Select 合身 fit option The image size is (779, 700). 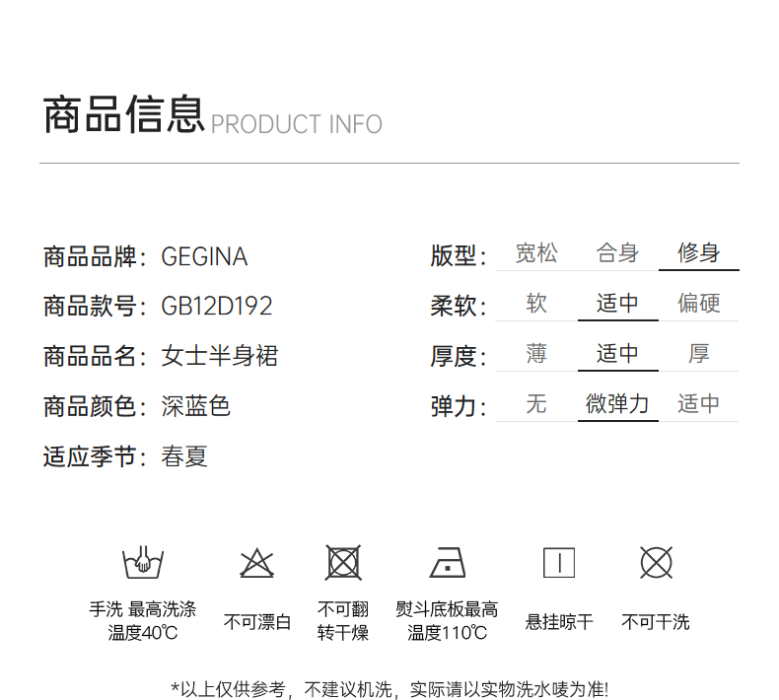point(617,254)
